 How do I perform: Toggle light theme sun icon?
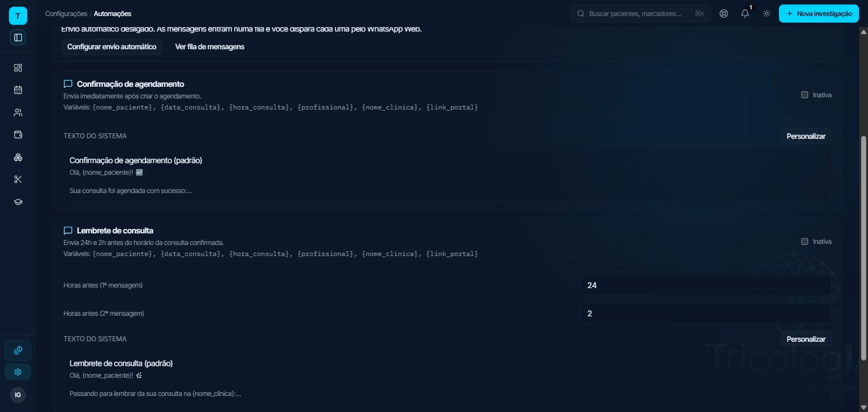point(767,14)
